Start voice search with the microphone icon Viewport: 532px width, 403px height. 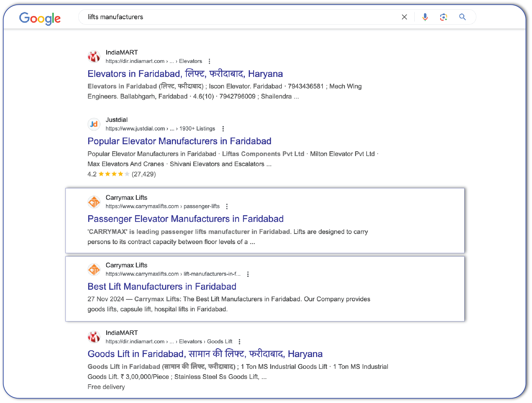pos(425,17)
